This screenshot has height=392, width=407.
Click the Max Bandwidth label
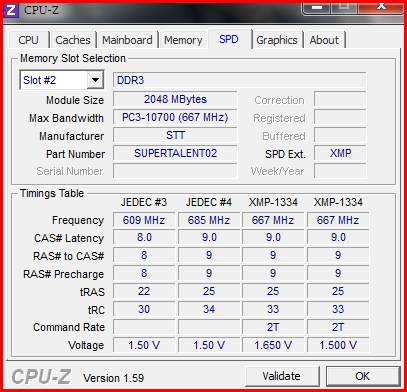pyautogui.click(x=66, y=118)
